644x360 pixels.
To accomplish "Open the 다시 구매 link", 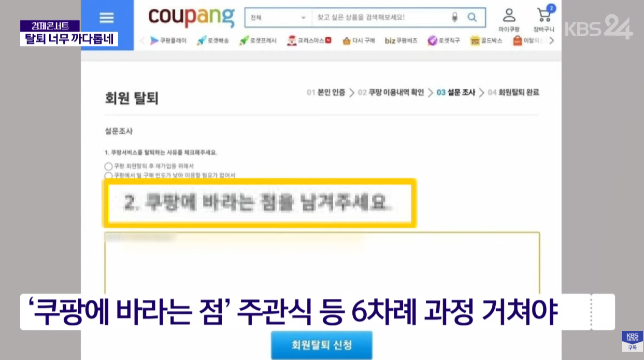I will click(x=359, y=40).
